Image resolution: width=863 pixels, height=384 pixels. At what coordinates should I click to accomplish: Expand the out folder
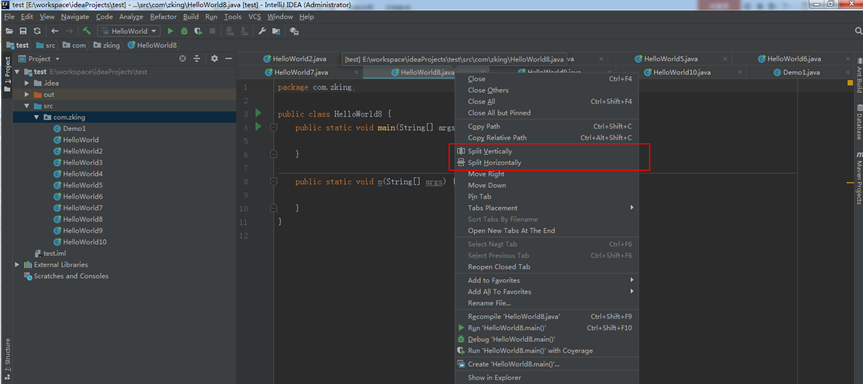tap(27, 95)
